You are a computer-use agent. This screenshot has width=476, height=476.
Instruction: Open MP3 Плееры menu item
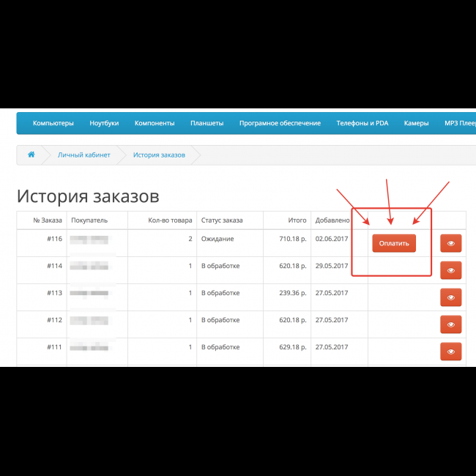(x=458, y=124)
